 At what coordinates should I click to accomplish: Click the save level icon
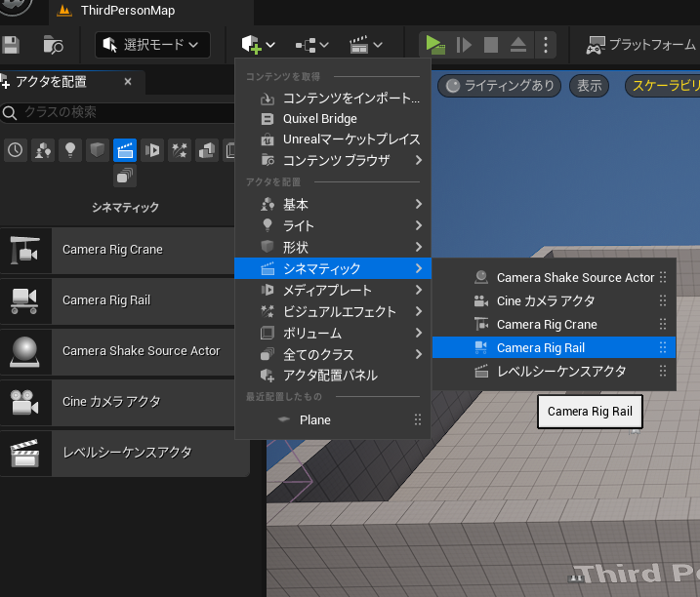coord(11,44)
